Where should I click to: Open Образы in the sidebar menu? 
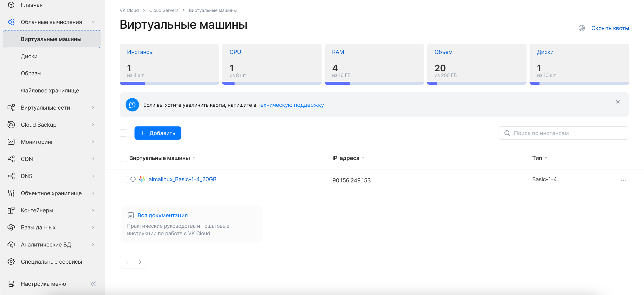[x=31, y=73]
